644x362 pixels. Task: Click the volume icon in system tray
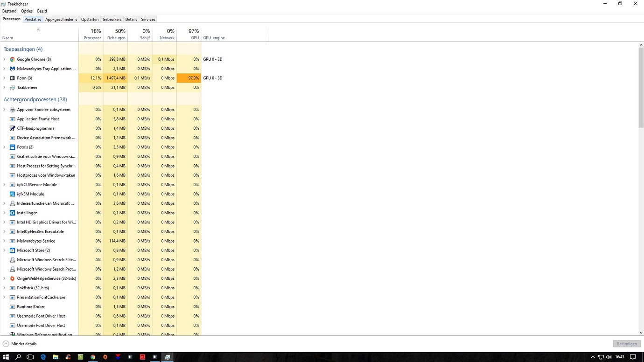[x=609, y=357]
